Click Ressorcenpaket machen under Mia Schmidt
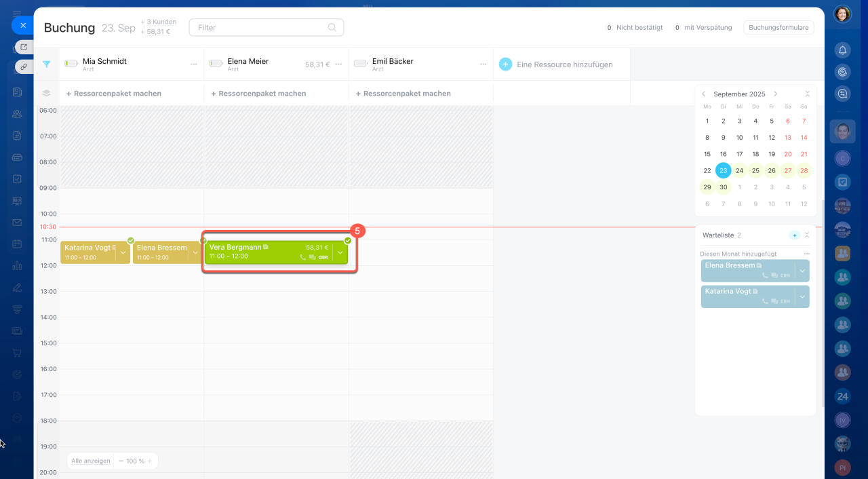This screenshot has width=868, height=479. (x=114, y=94)
